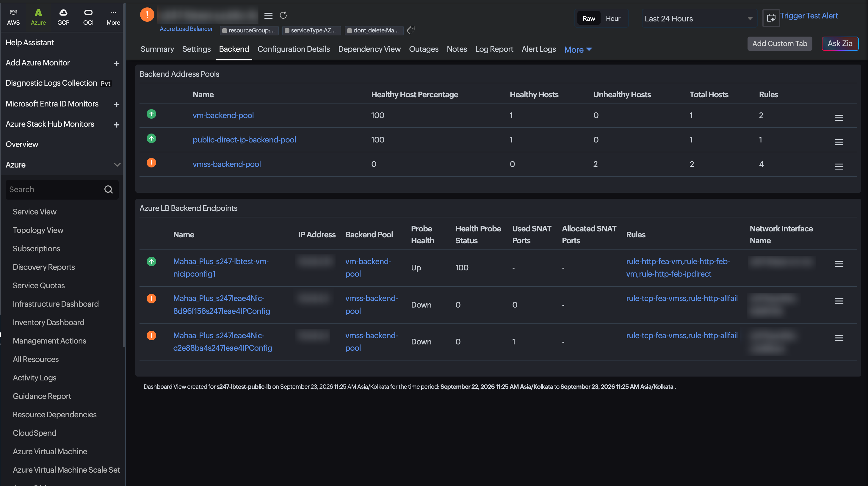Open row menu for lbtest-vm-nicipconfig1 endpoint
Viewport: 868px width, 486px height.
click(839, 264)
